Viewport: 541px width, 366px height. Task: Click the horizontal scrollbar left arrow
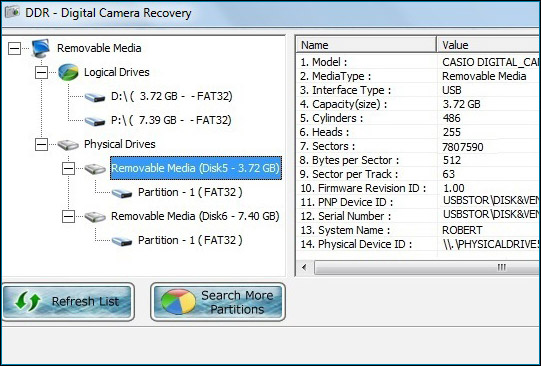(x=304, y=267)
